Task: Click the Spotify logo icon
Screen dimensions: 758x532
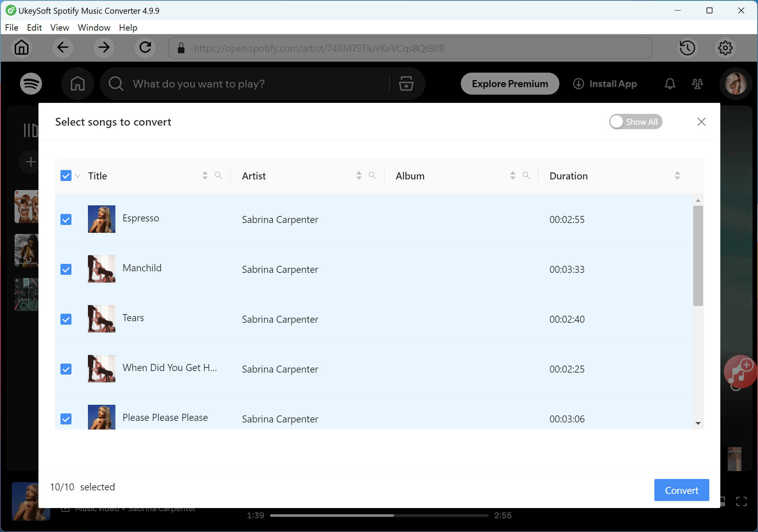Action: pos(31,84)
